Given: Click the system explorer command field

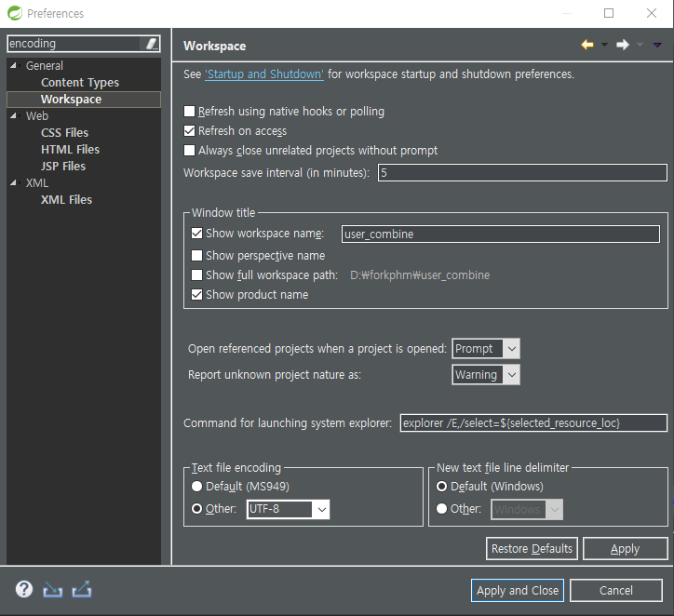Looking at the screenshot, I should point(533,423).
